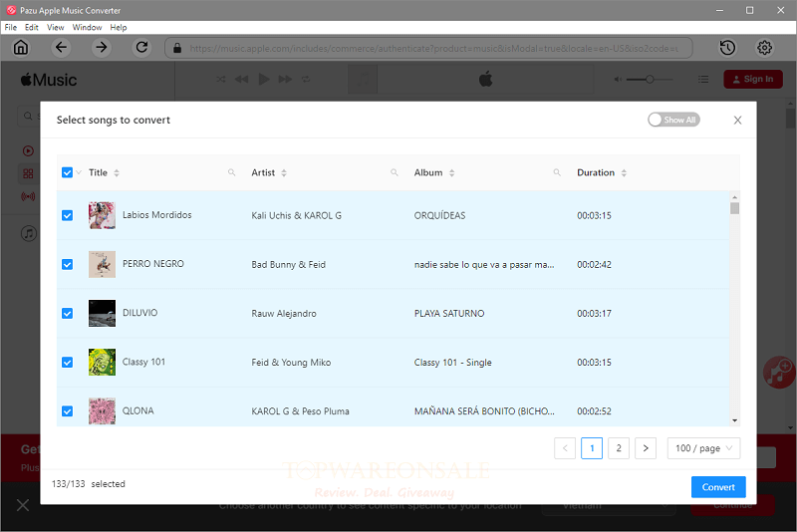The image size is (797, 532).
Task: Click the Apple Music logo
Action: [x=49, y=80]
